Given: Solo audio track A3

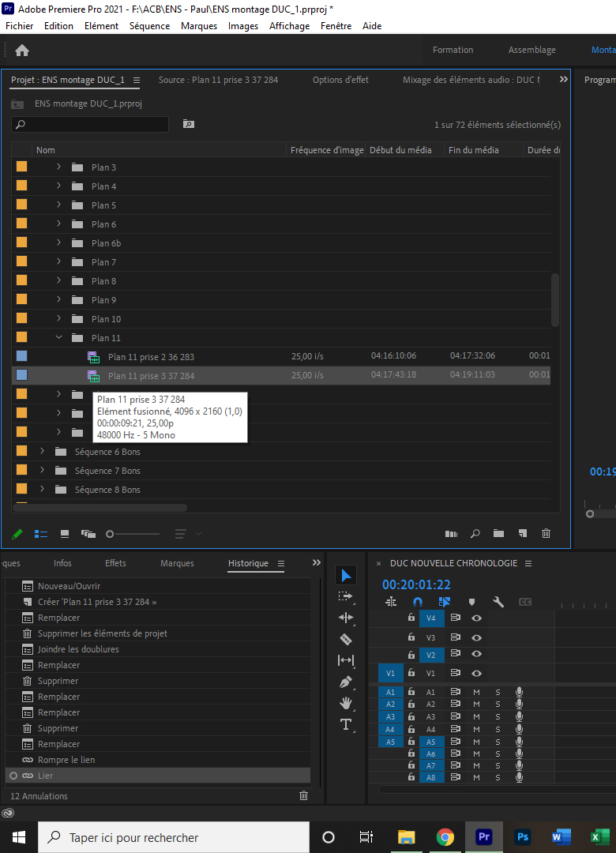Looking at the screenshot, I should [x=498, y=717].
